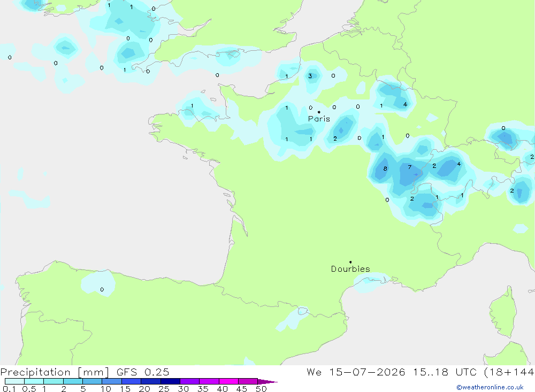Viewport: 535px width, 392px height.
Task: Click the 'We 15-07-2026' date text
Action: pyautogui.click(x=356, y=372)
